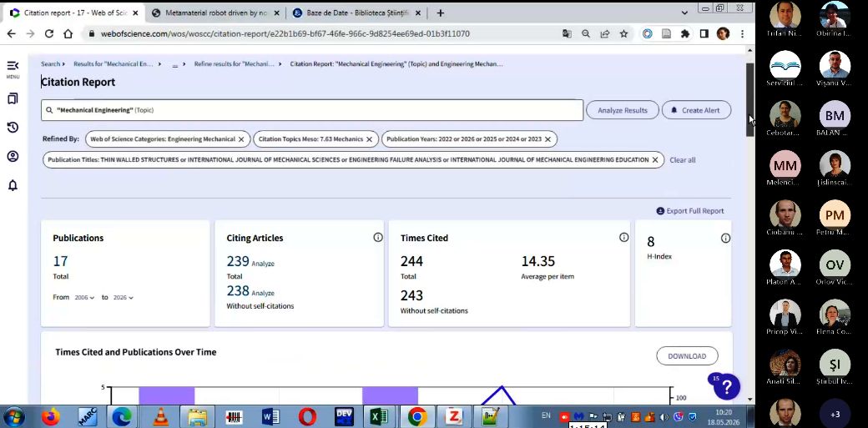Click the EN language indicator

click(x=546, y=415)
